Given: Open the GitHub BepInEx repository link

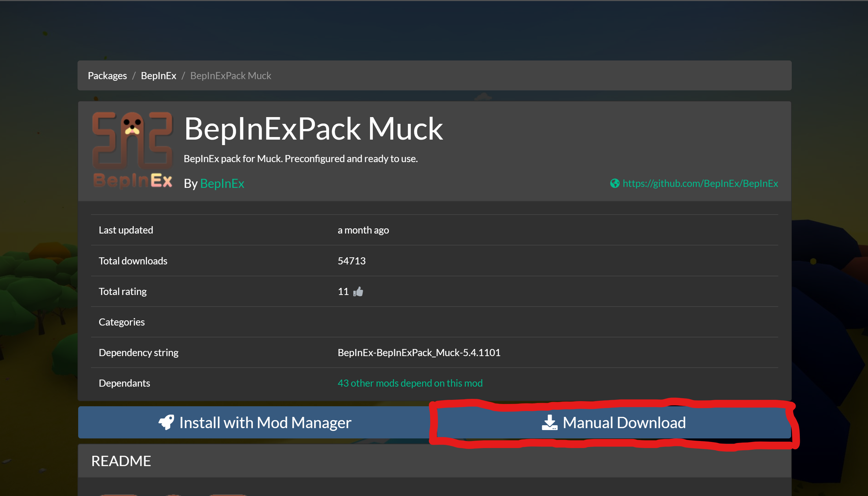Looking at the screenshot, I should click(x=700, y=183).
